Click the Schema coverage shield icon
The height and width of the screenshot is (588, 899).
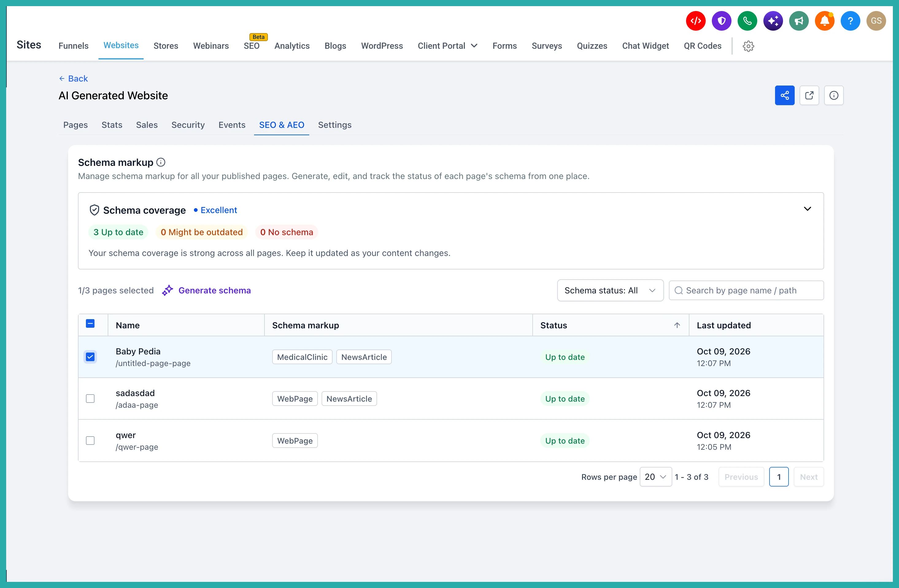click(x=94, y=210)
